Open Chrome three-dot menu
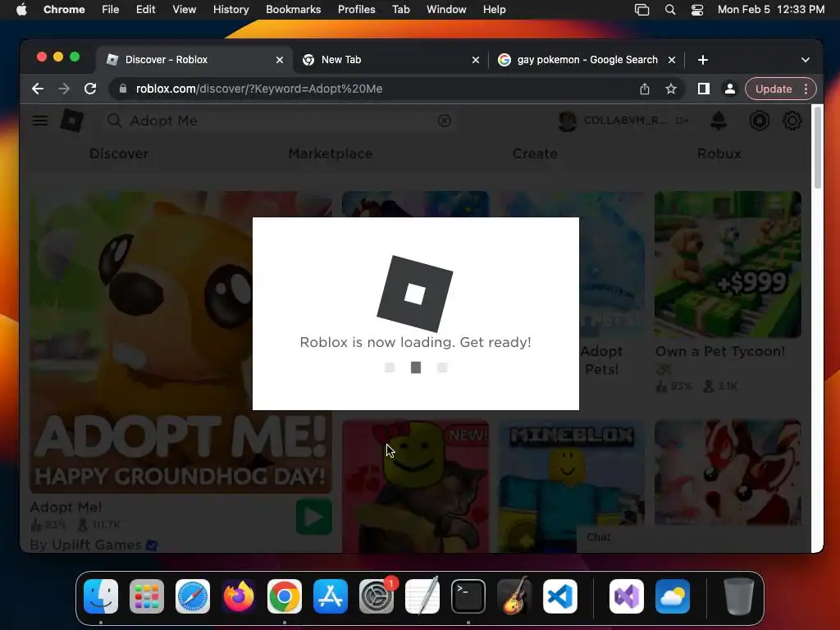 806,89
